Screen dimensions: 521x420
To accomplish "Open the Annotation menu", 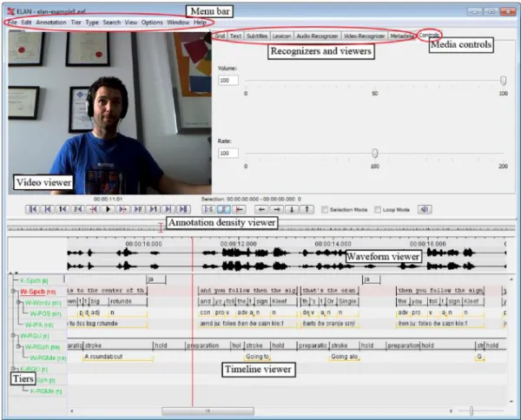I will [x=51, y=23].
